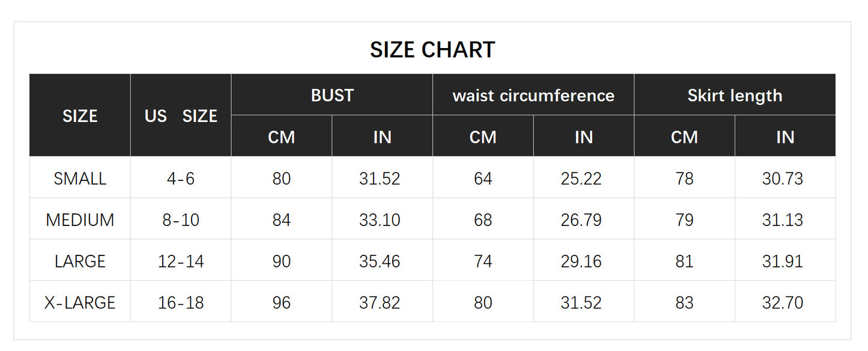
Task: Click US size 12-14 cell
Action: pyautogui.click(x=181, y=261)
